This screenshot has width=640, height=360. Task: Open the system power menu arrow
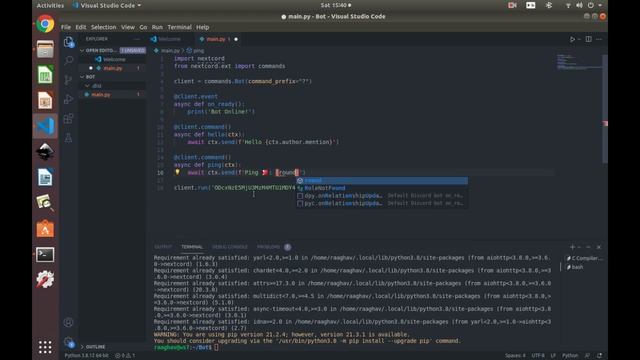(600, 5)
